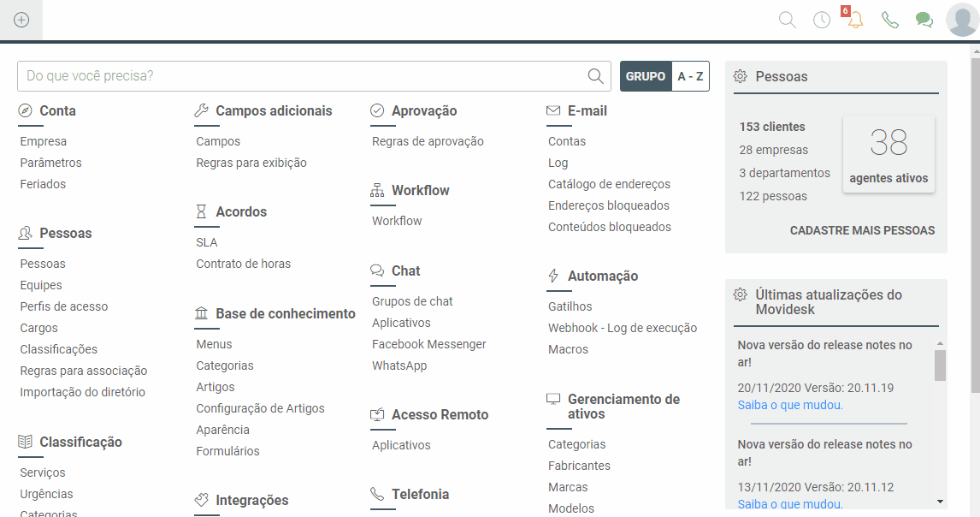
Task: Open Gatilhos under Automação
Action: [570, 306]
